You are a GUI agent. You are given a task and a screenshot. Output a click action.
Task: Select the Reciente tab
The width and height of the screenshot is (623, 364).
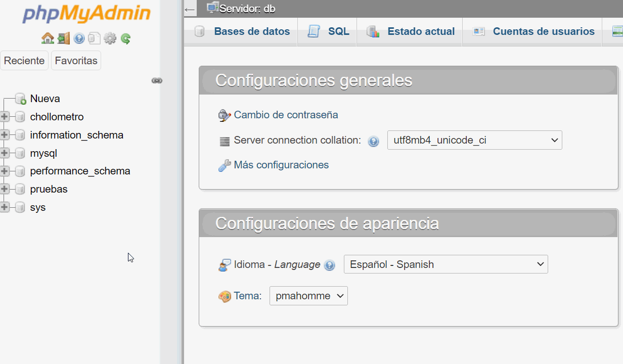tap(24, 61)
